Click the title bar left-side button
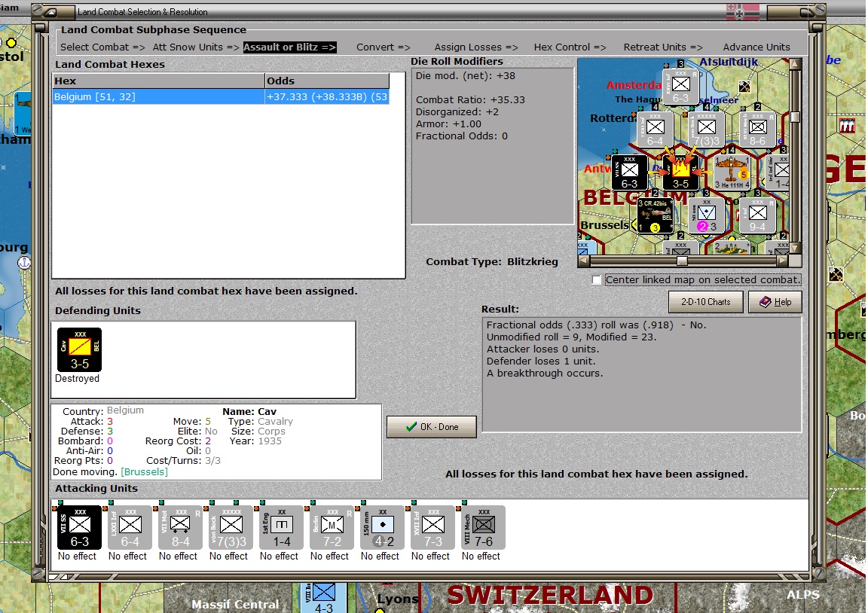The height and width of the screenshot is (613, 868). pyautogui.click(x=50, y=11)
